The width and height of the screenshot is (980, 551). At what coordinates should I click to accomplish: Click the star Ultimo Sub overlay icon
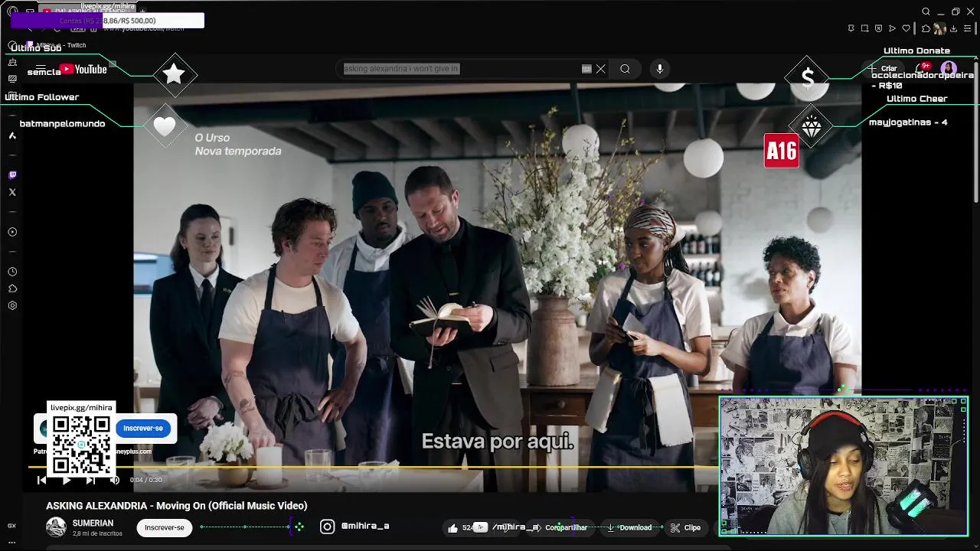click(174, 74)
